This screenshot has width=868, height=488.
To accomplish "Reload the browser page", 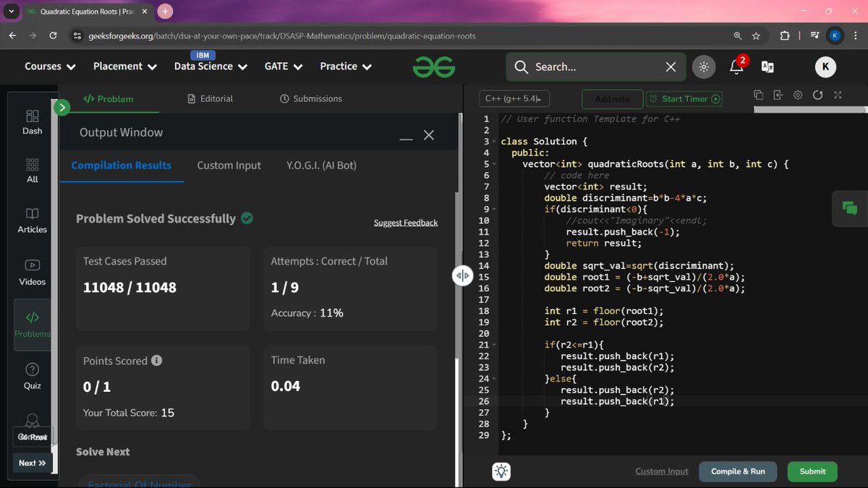I will pos(53,35).
